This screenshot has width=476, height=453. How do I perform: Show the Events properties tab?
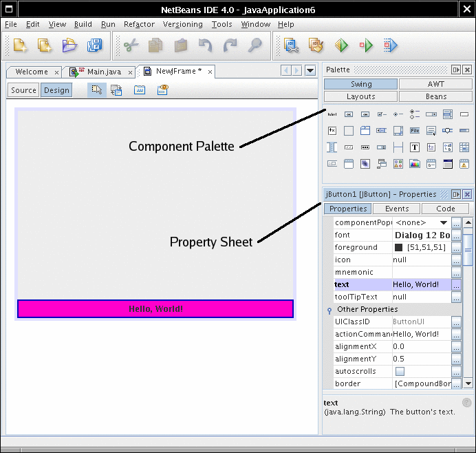(397, 209)
